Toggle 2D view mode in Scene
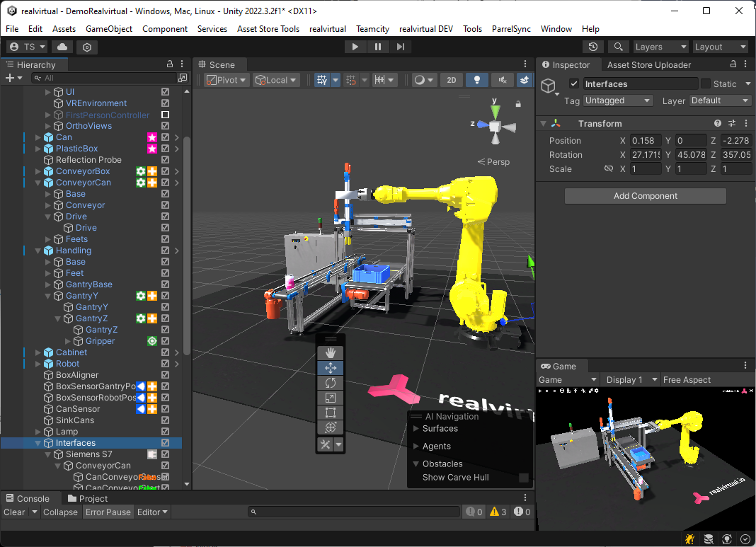756x547 pixels. point(452,80)
